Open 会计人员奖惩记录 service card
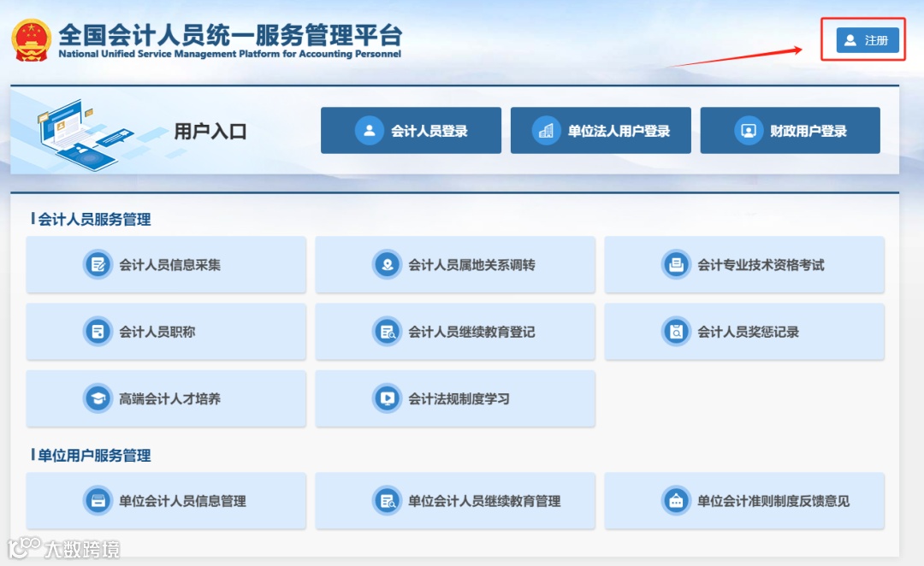This screenshot has width=924, height=566. pyautogui.click(x=744, y=332)
